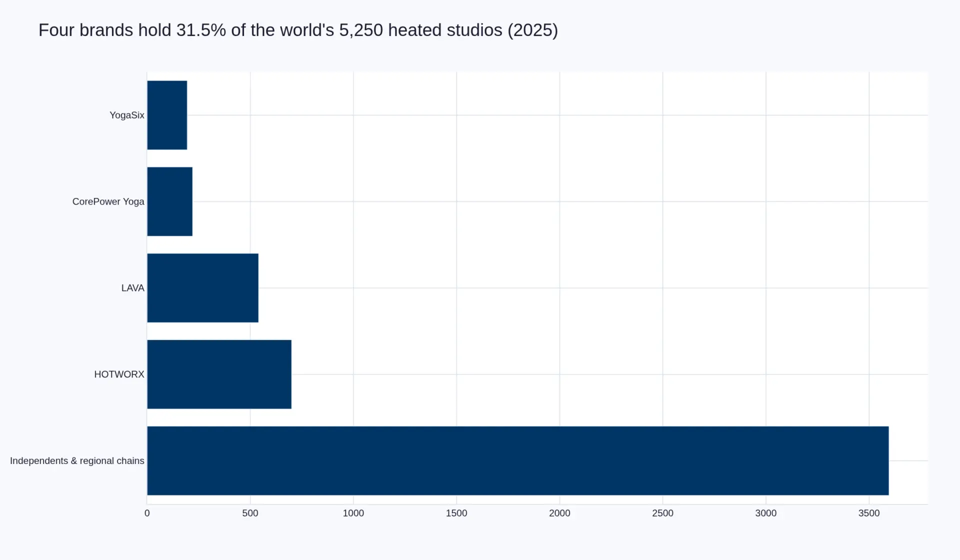
Task: Click the HOTWORX axis label
Action: click(x=119, y=374)
